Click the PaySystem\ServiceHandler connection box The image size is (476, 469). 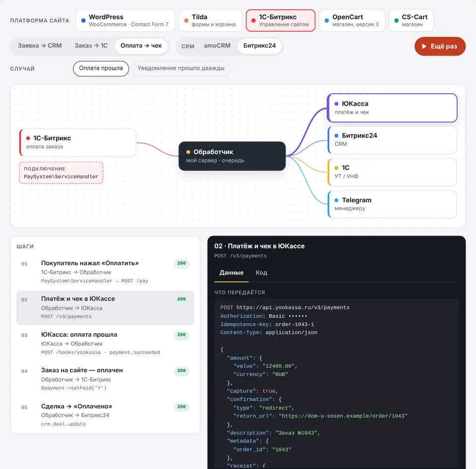point(61,173)
